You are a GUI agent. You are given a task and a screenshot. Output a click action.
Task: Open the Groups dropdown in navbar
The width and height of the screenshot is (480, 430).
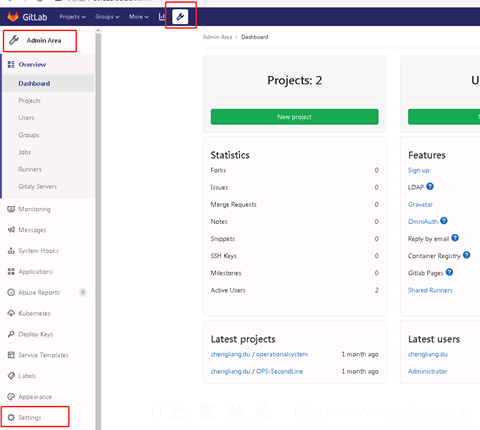tap(107, 17)
